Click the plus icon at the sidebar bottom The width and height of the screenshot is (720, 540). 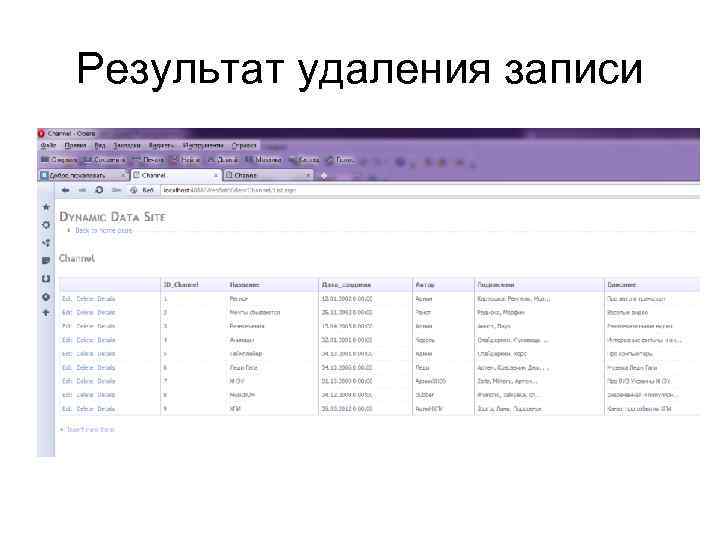[x=46, y=313]
